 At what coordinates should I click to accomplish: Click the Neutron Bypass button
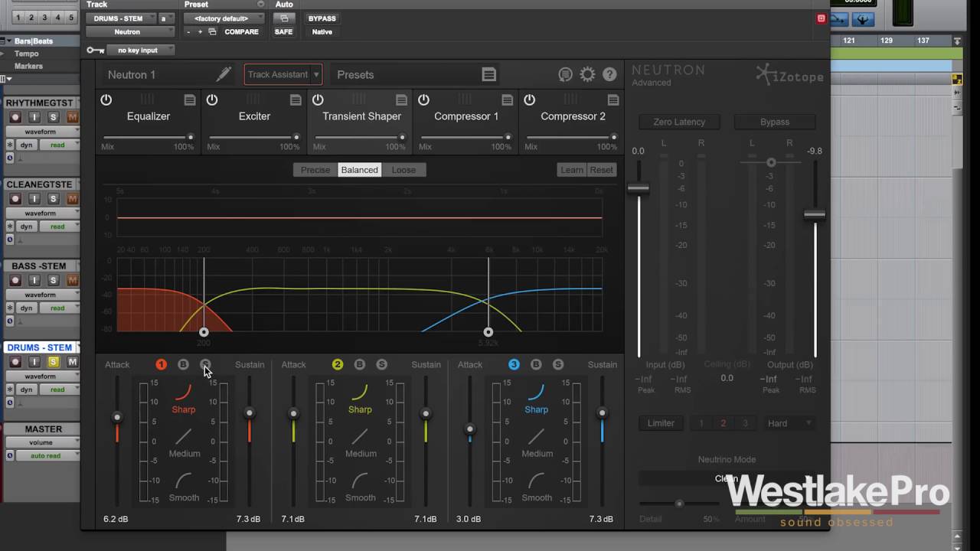(x=775, y=122)
